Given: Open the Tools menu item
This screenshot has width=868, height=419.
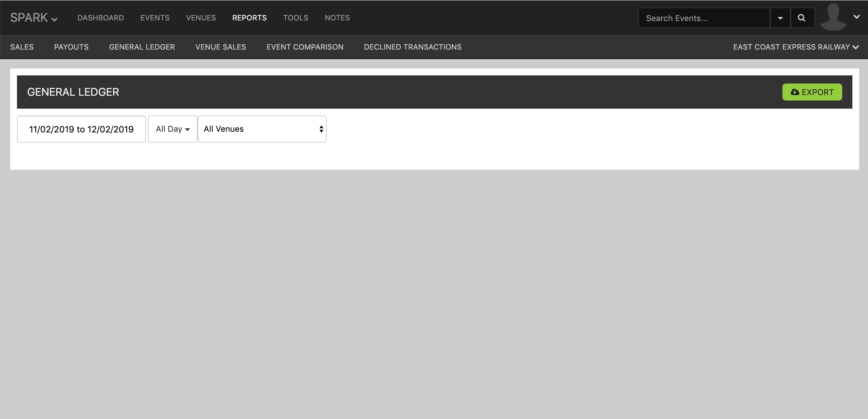Looking at the screenshot, I should coord(295,18).
